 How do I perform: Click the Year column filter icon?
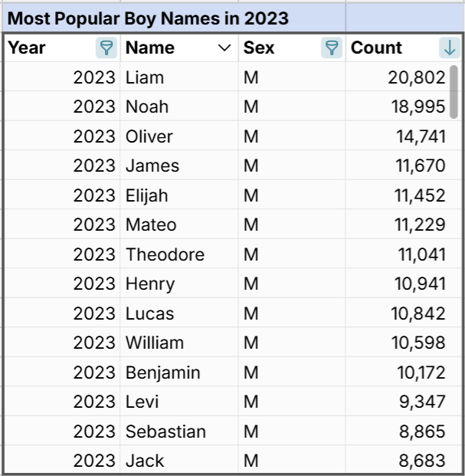click(x=106, y=48)
